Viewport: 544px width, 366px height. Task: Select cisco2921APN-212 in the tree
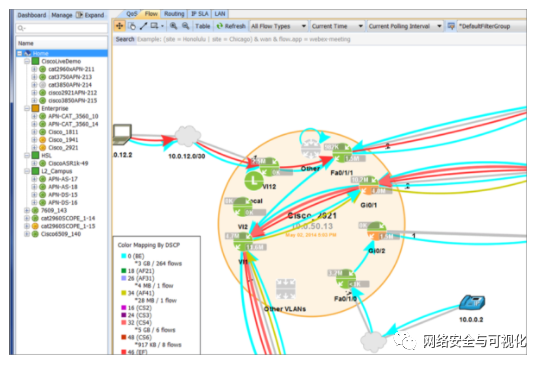(x=73, y=93)
